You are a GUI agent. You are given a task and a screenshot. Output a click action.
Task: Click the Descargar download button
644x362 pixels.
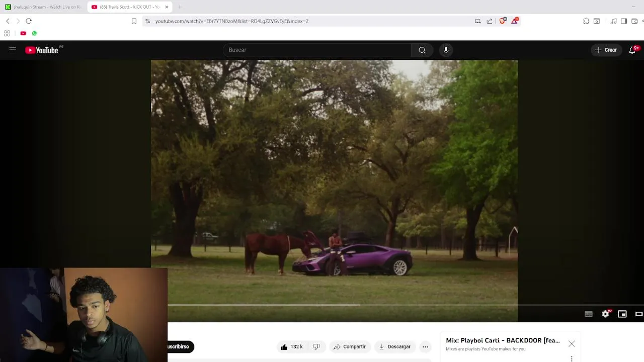tap(395, 346)
